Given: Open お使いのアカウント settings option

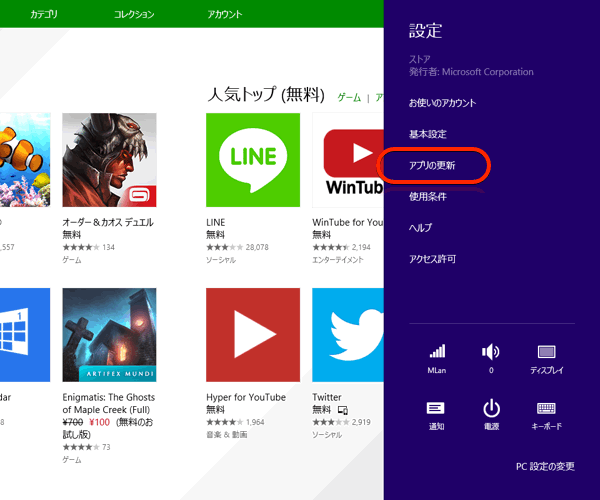Looking at the screenshot, I should tap(442, 103).
